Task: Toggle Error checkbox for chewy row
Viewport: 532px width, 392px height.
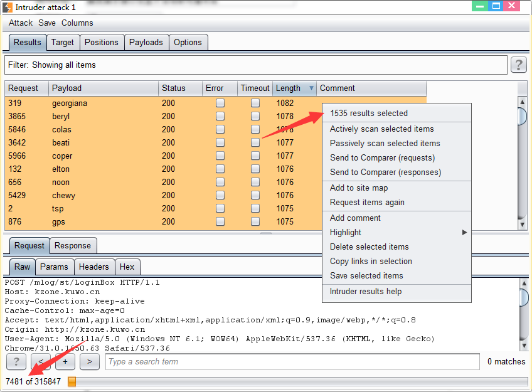Action: tap(220, 195)
